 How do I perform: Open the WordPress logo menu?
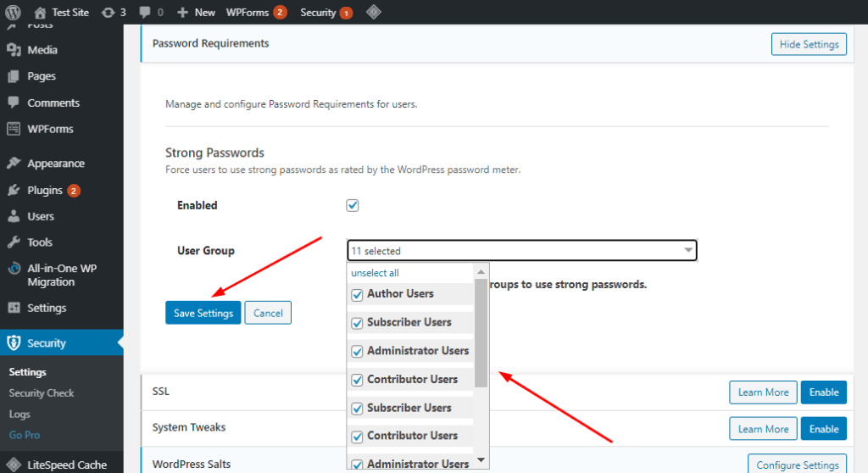14,12
